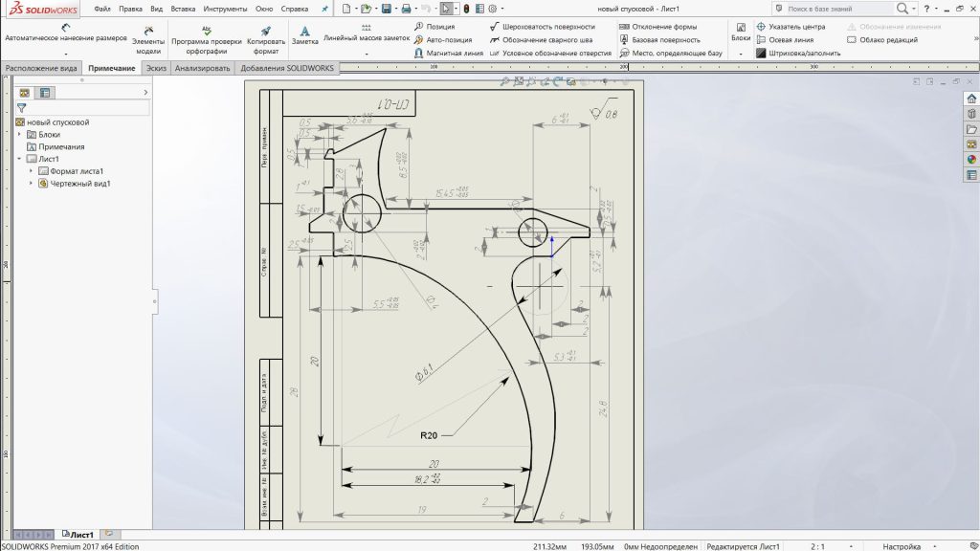Click the Select cursor tool

point(446,9)
